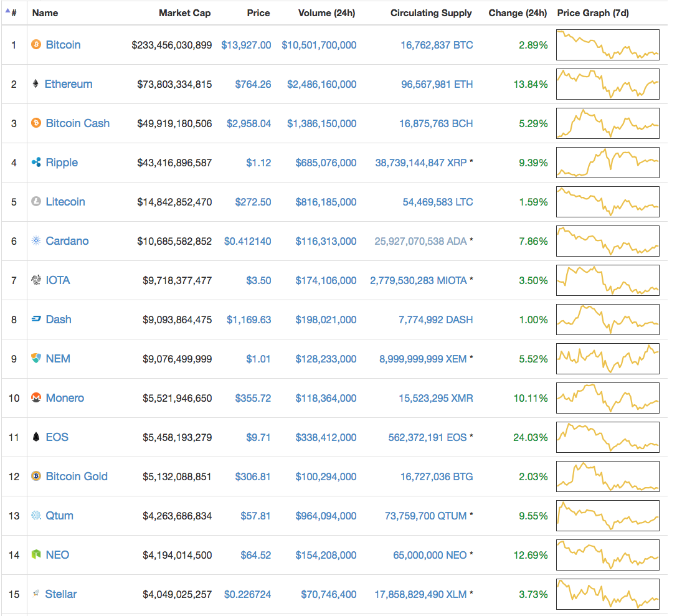Viewport: 677px width, 616px height.
Task: Click the Stellar rocket logo icon
Action: click(36, 594)
